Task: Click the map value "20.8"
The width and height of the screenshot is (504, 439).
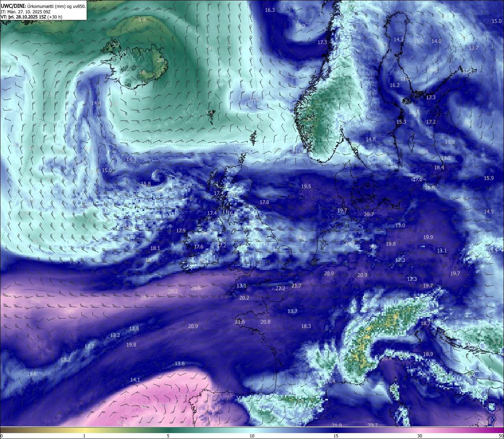Action: pyautogui.click(x=265, y=322)
